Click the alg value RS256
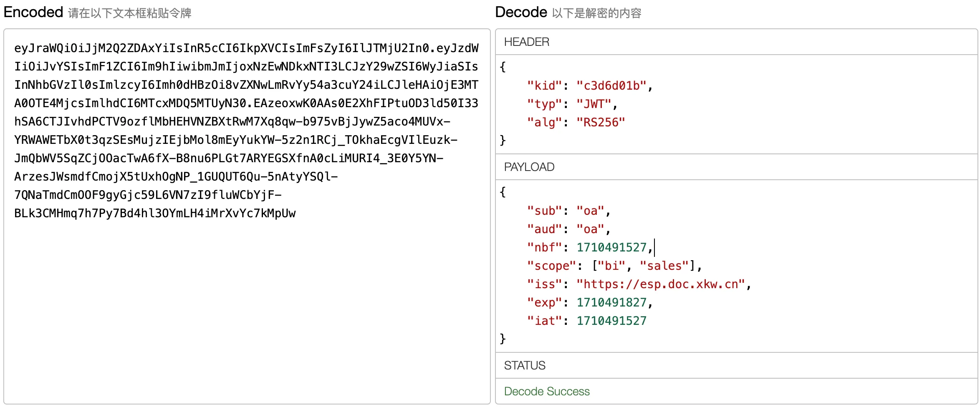Image resolution: width=980 pixels, height=407 pixels. [x=601, y=123]
